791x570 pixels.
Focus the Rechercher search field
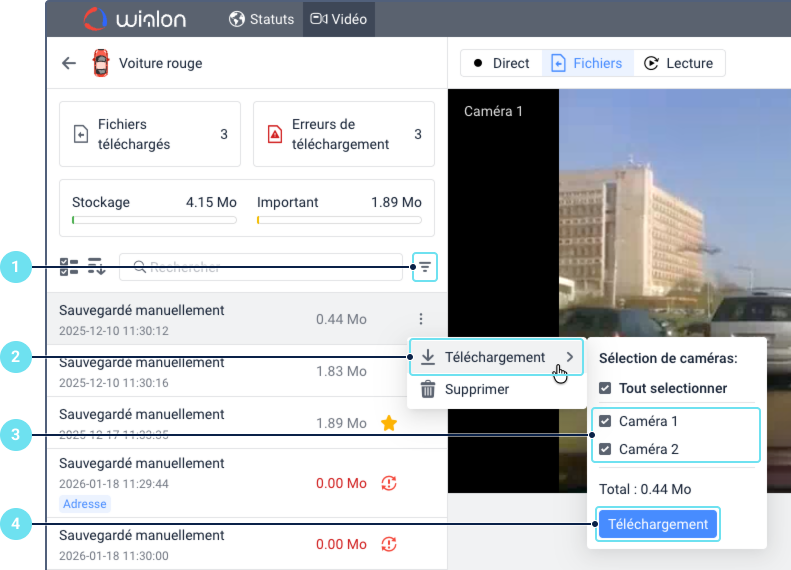point(261,267)
